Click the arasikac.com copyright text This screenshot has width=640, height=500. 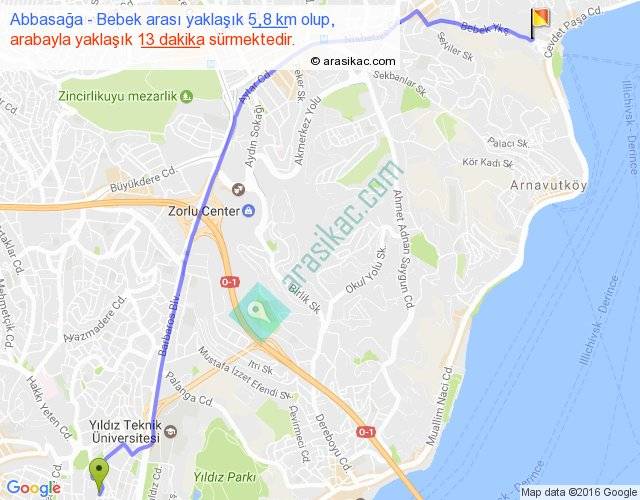click(353, 61)
